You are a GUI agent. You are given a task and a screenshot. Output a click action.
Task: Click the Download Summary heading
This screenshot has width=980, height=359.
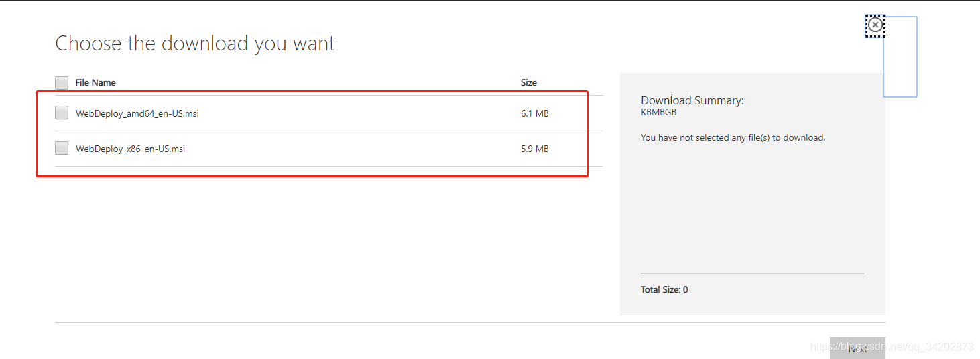[x=692, y=101]
